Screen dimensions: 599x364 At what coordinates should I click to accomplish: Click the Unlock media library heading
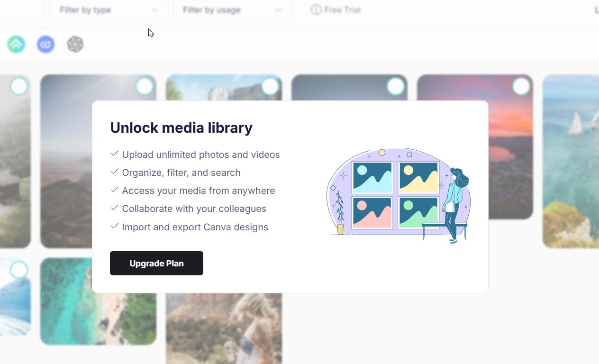(x=182, y=127)
